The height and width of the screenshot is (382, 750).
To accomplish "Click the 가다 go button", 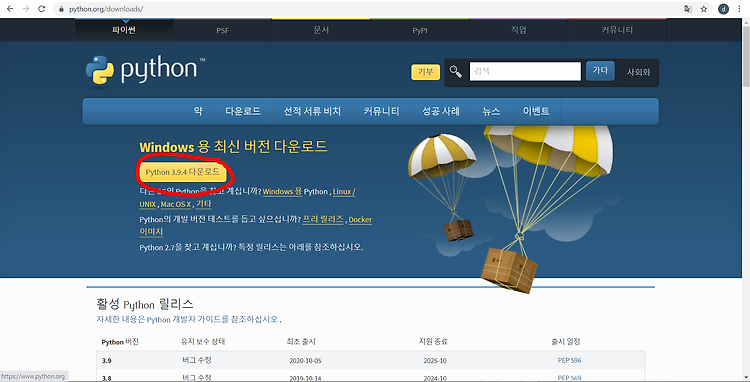I will pos(600,71).
